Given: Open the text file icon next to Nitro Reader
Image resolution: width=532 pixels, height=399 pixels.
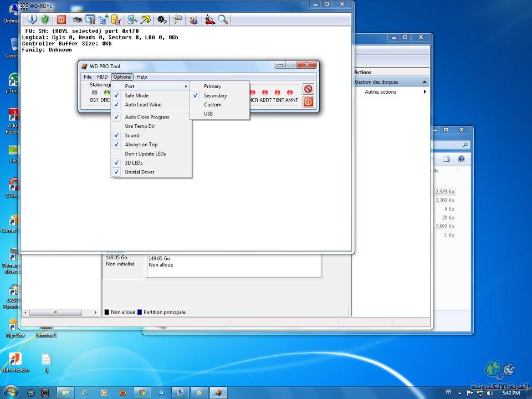Looking at the screenshot, I should click(x=46, y=363).
